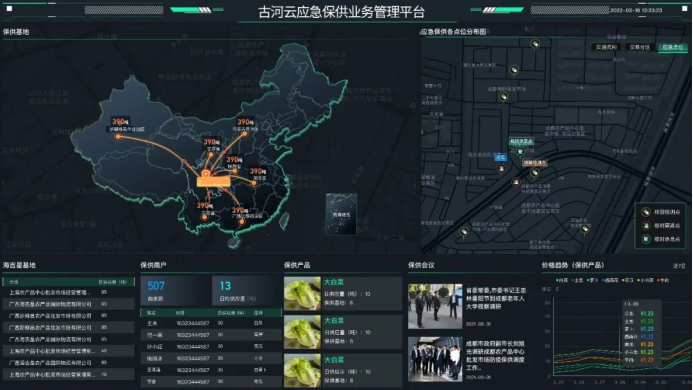Click the Inner Mongolia 390 supply node

[x=244, y=134]
